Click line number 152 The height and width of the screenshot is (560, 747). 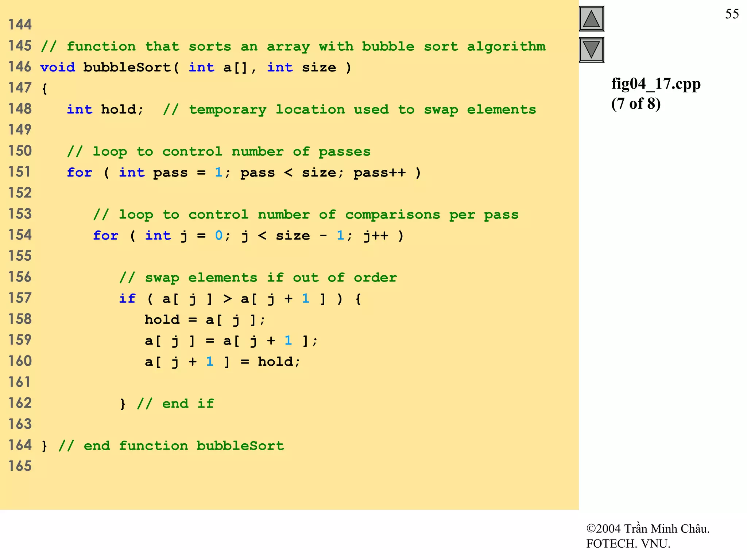pyautogui.click(x=20, y=193)
